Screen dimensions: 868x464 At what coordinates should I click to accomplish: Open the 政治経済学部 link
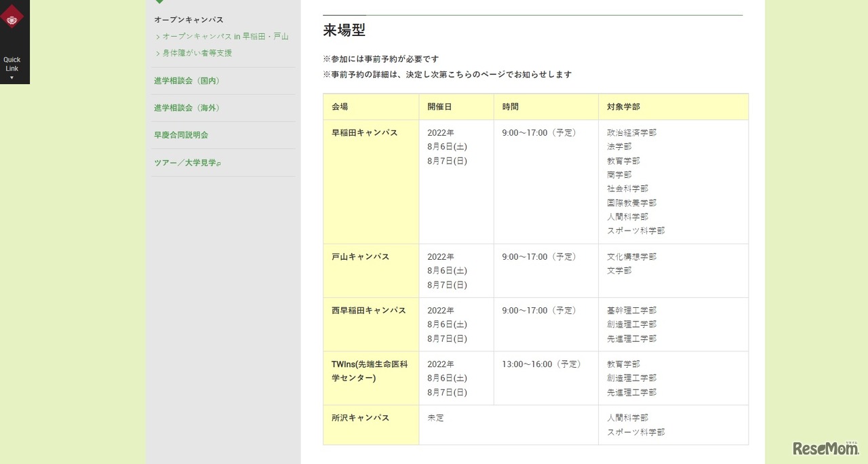pos(631,132)
